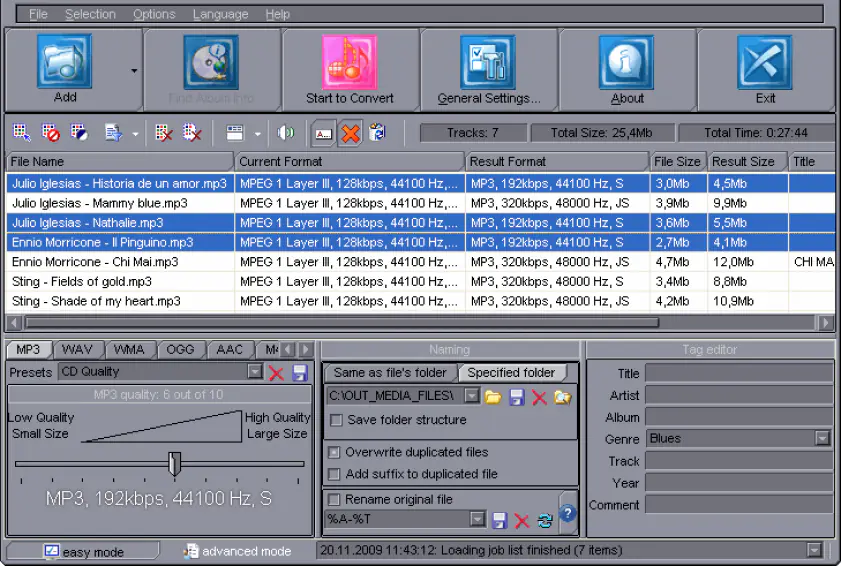Image resolution: width=841 pixels, height=566 pixels.
Task: Expand the output folder path dropdown
Action: click(x=472, y=397)
